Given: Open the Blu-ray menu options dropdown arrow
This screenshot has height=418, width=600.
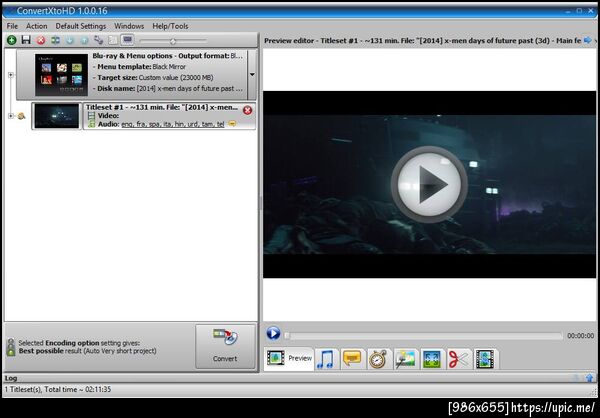Looking at the screenshot, I should tap(252, 75).
